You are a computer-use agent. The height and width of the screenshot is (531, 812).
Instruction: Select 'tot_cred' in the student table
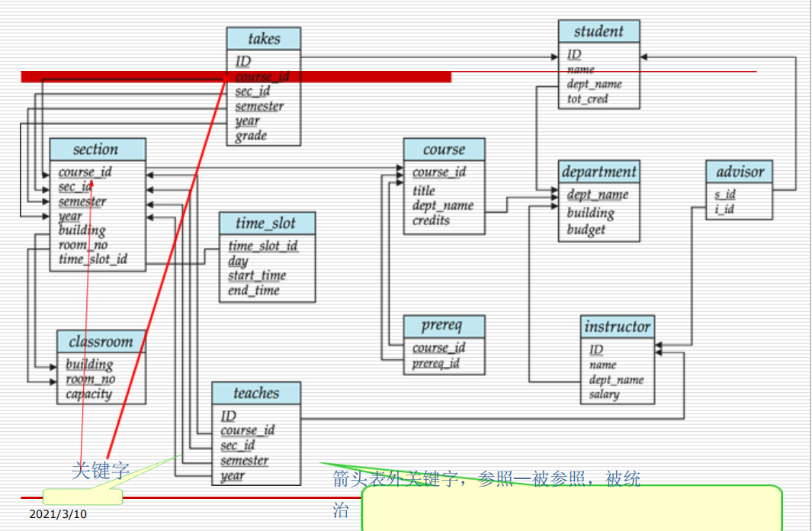tap(587, 98)
